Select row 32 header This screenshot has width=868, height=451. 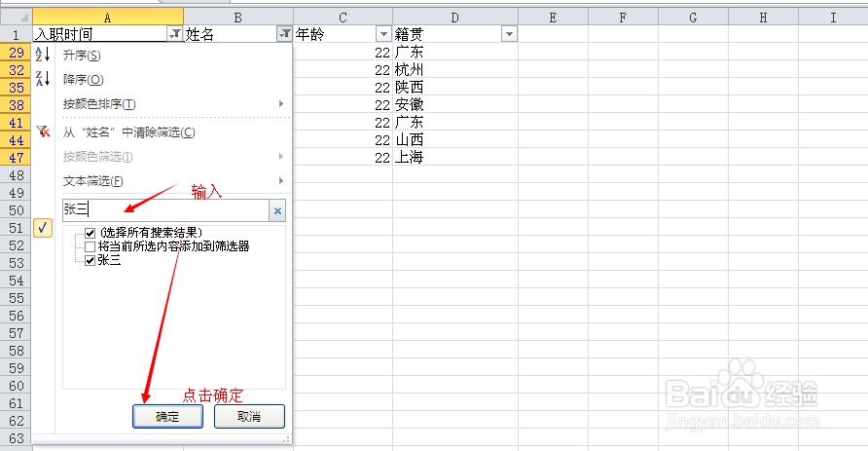point(16,70)
